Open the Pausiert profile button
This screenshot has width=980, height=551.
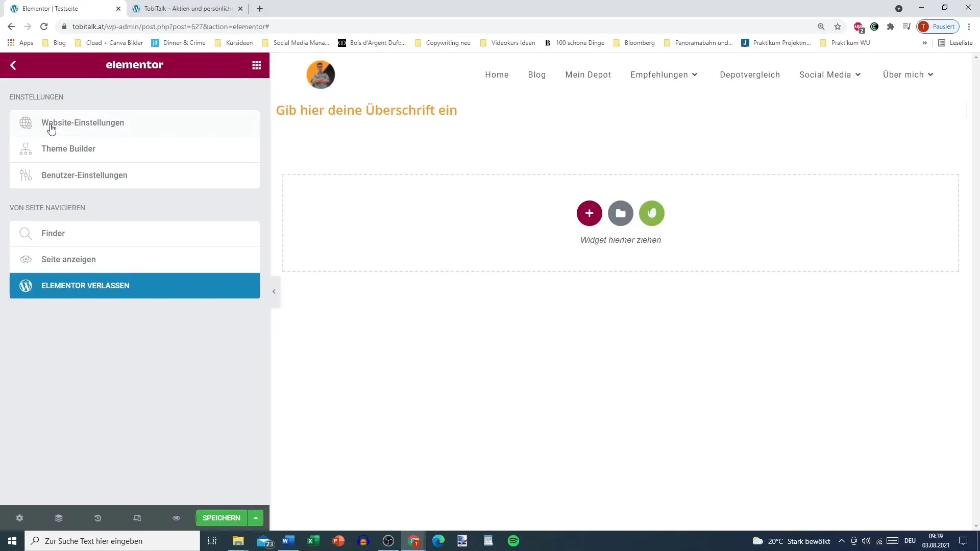point(938,27)
